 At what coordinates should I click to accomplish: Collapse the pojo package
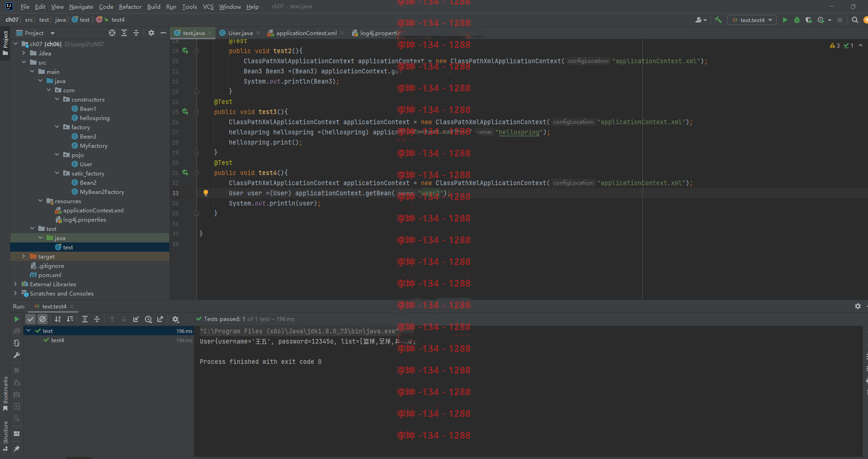click(57, 155)
